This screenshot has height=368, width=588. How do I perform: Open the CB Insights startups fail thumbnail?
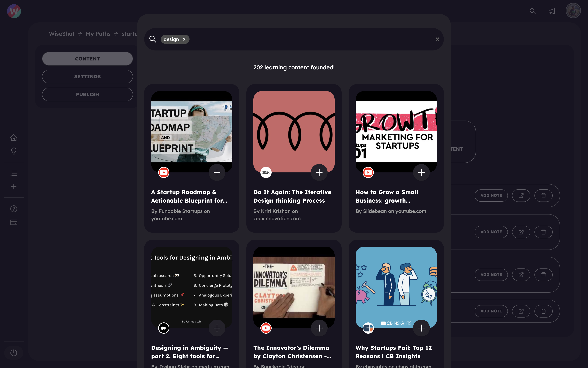(x=396, y=287)
